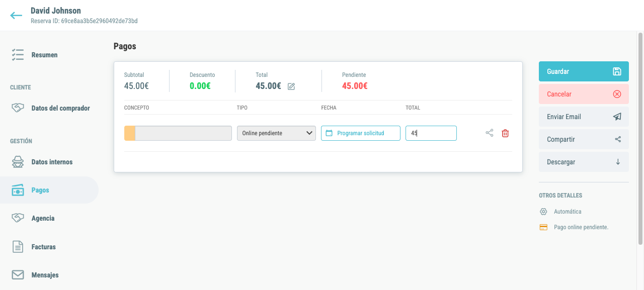Click the Enviar Email button
This screenshot has width=644, height=290.
[584, 117]
